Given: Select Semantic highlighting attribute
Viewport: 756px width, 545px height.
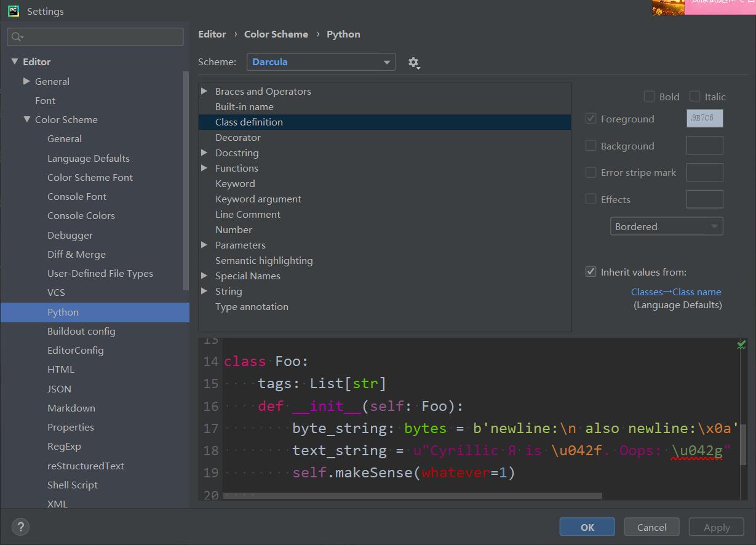Looking at the screenshot, I should 264,260.
